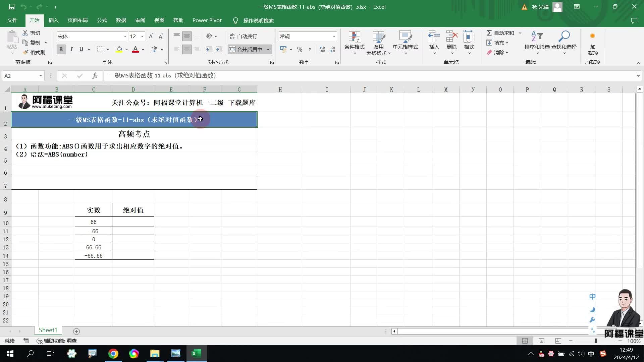This screenshot has height=362, width=644.
Task: Click the Borders grid icon
Action: tap(100, 49)
